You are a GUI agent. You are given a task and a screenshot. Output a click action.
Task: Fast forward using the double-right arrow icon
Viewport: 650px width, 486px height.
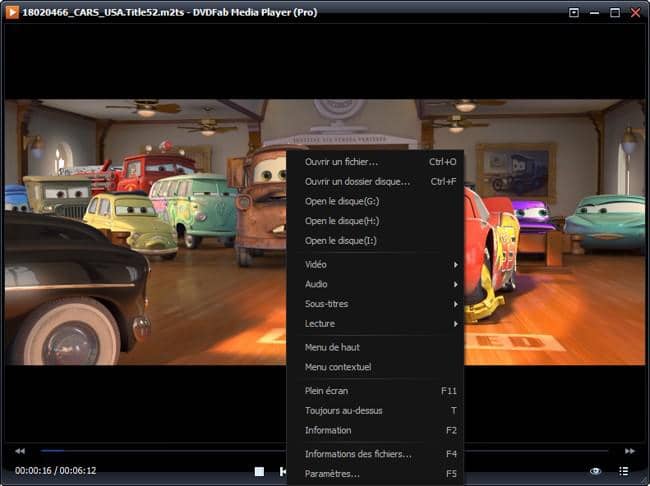[x=630, y=451]
